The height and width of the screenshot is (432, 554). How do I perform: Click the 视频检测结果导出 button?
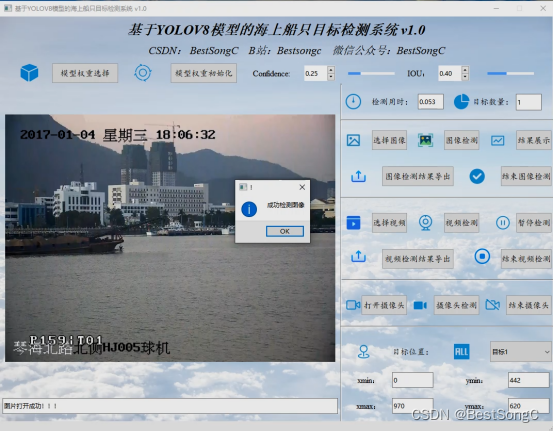click(x=418, y=259)
